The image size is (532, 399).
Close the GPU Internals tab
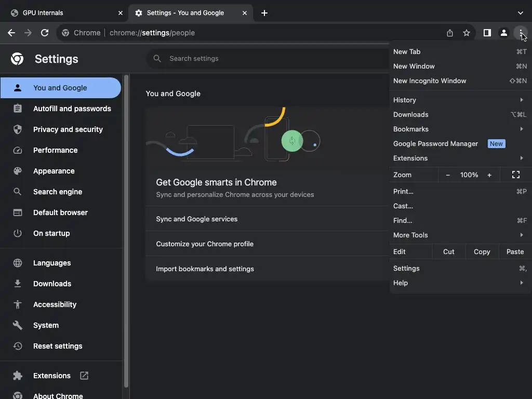click(121, 13)
